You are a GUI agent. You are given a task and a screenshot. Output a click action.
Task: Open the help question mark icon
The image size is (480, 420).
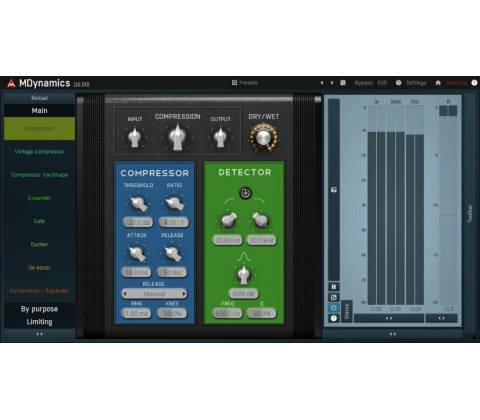click(474, 83)
